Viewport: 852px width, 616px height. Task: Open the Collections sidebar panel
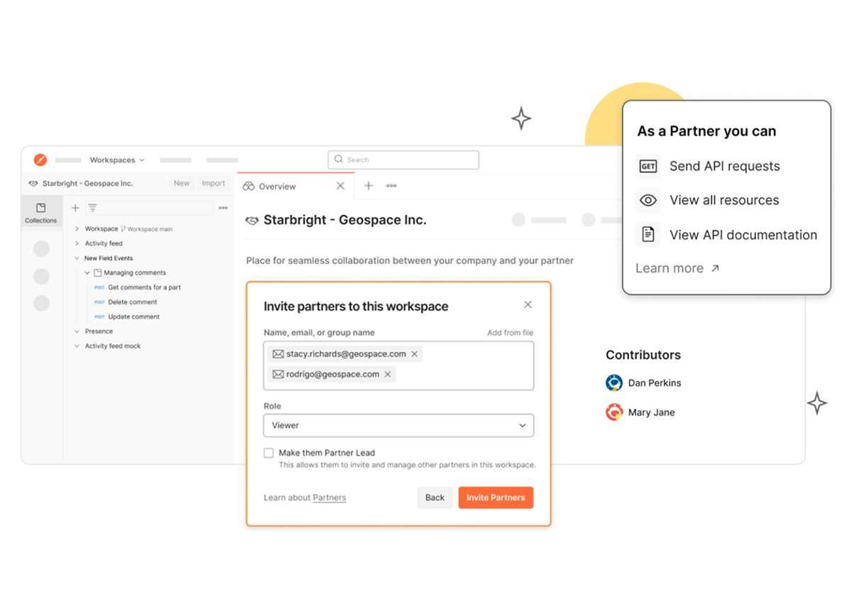40,212
